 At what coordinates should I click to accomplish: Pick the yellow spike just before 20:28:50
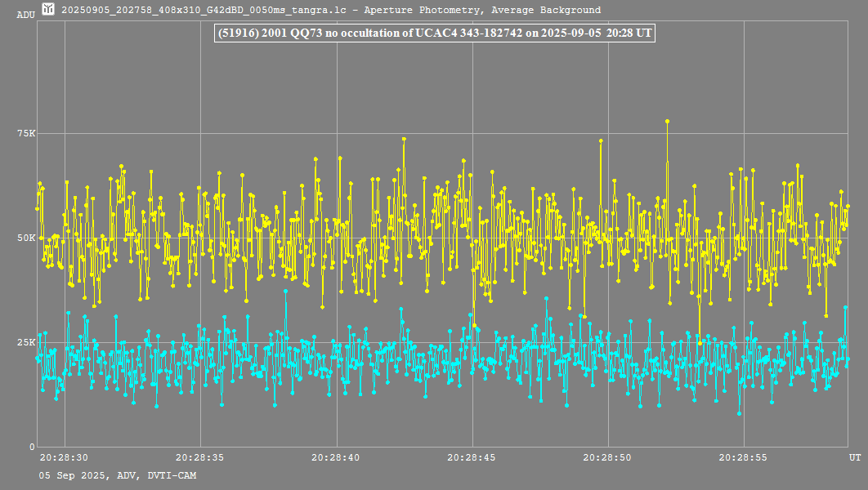(x=601, y=140)
